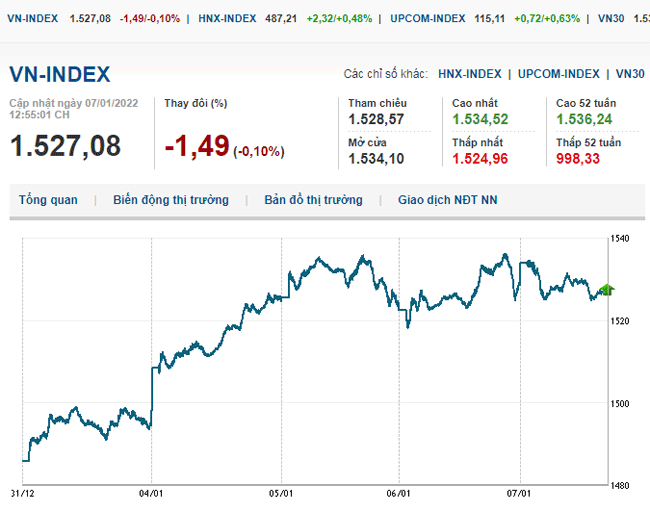Screen dimensions: 650x511
Task: Click HNX-INDEX in the top ticker bar
Action: pyautogui.click(x=225, y=18)
